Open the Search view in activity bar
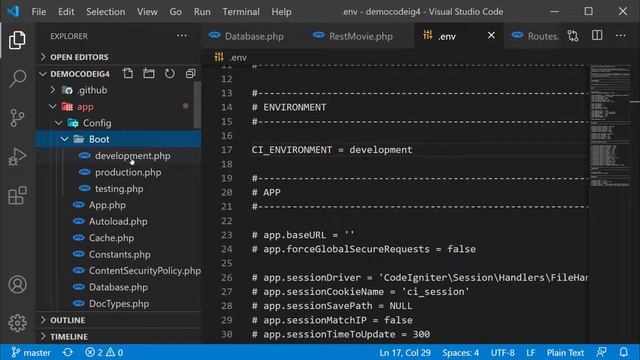The image size is (640, 360). click(x=17, y=78)
